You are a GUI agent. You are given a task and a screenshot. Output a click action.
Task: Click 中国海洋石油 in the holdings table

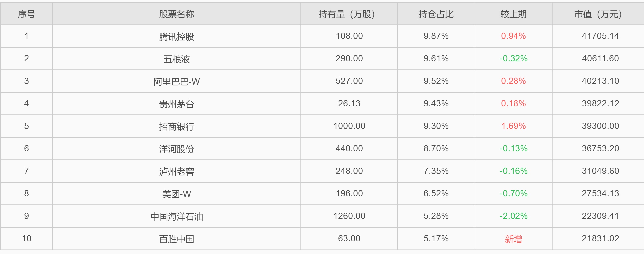click(176, 216)
